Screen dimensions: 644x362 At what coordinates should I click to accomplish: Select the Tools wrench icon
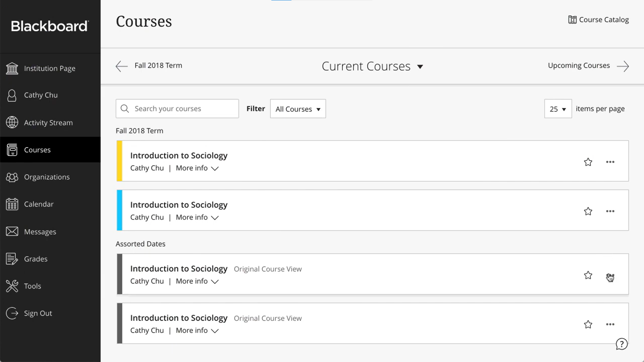tap(12, 286)
